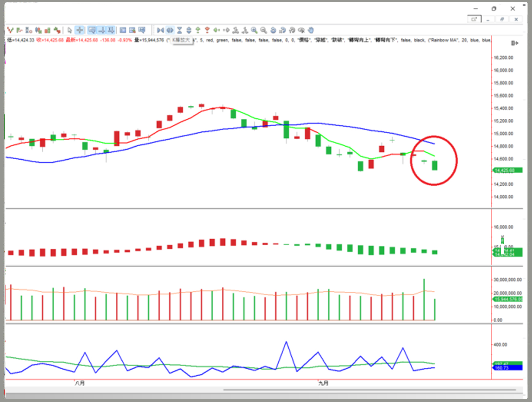Click the red 最新=14,425.68 quote text
Viewport: 532px width, 402px height.
[82, 40]
